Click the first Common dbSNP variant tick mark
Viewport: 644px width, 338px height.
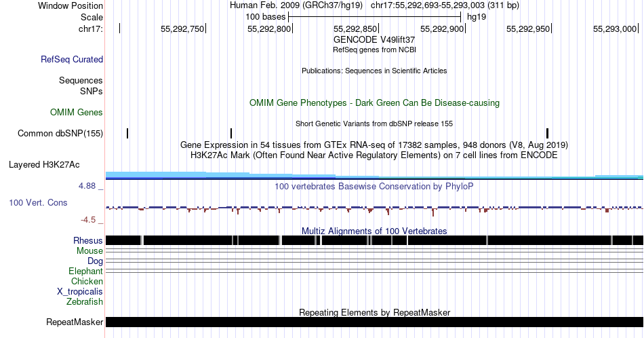(127, 133)
